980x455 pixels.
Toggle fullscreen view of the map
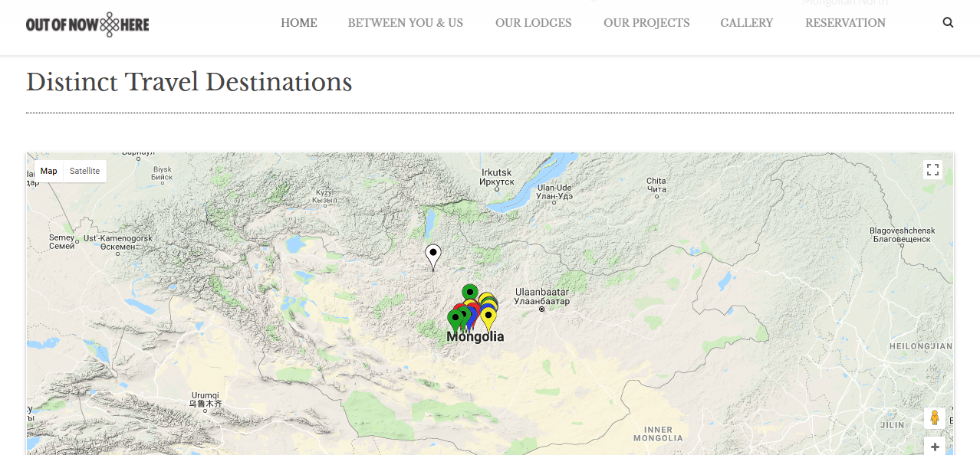[x=932, y=170]
